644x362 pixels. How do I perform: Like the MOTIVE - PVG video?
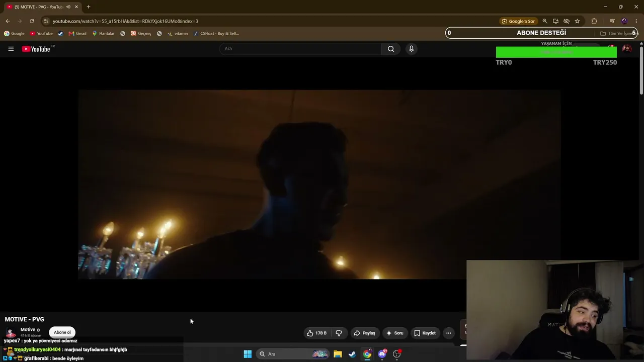tap(317, 333)
